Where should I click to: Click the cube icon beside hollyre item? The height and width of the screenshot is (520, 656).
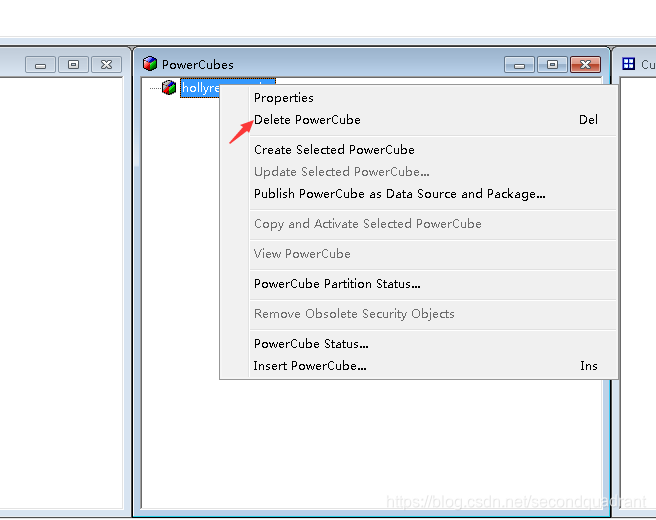coord(169,87)
